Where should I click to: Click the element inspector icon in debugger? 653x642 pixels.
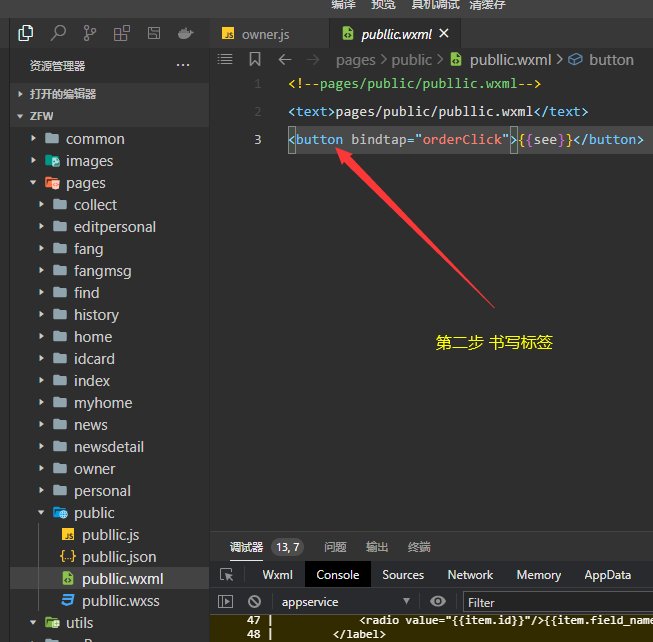[x=227, y=575]
